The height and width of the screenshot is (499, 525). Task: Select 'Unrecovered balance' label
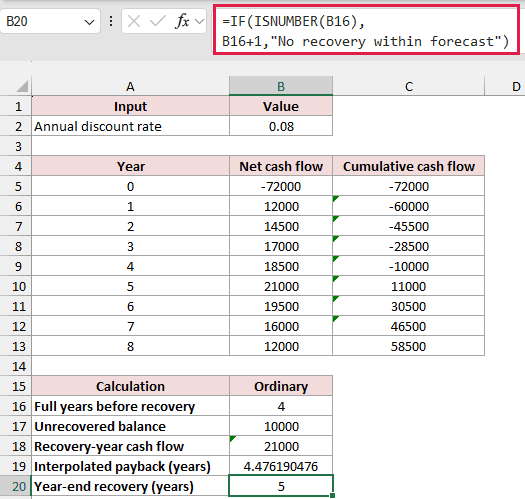click(131, 426)
